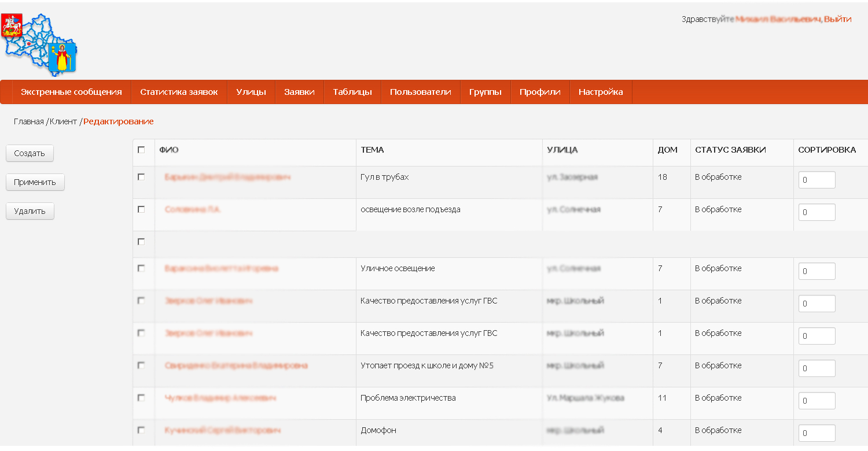Click the street 'Ул. Маршала Жукова'

point(586,398)
